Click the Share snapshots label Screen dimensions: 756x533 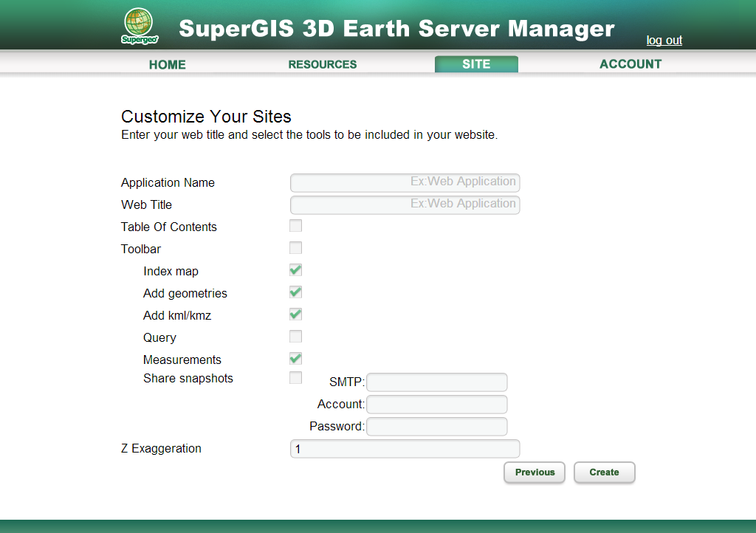[x=188, y=378]
